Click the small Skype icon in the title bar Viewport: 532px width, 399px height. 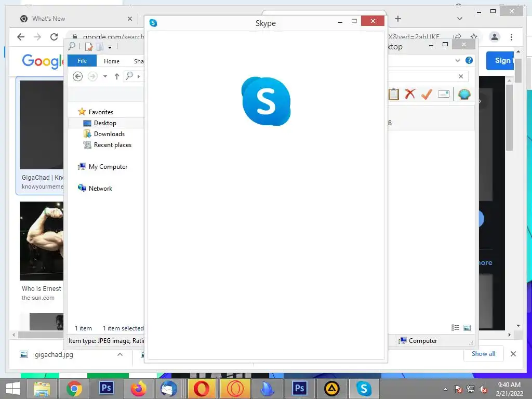(x=153, y=23)
